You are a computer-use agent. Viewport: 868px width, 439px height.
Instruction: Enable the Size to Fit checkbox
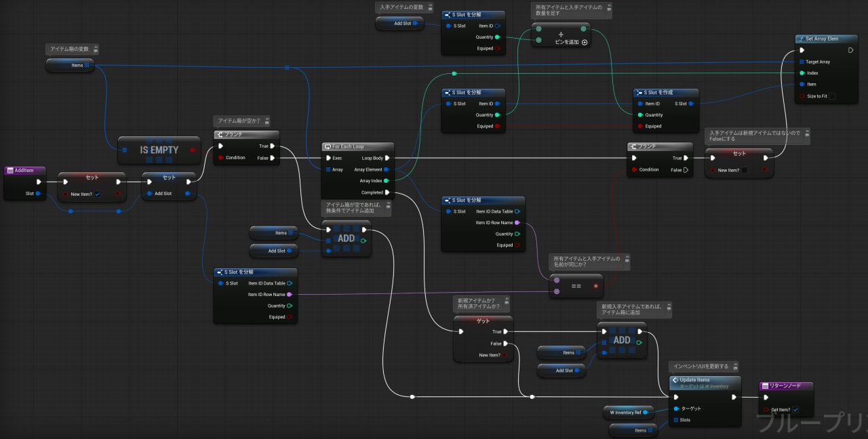832,96
